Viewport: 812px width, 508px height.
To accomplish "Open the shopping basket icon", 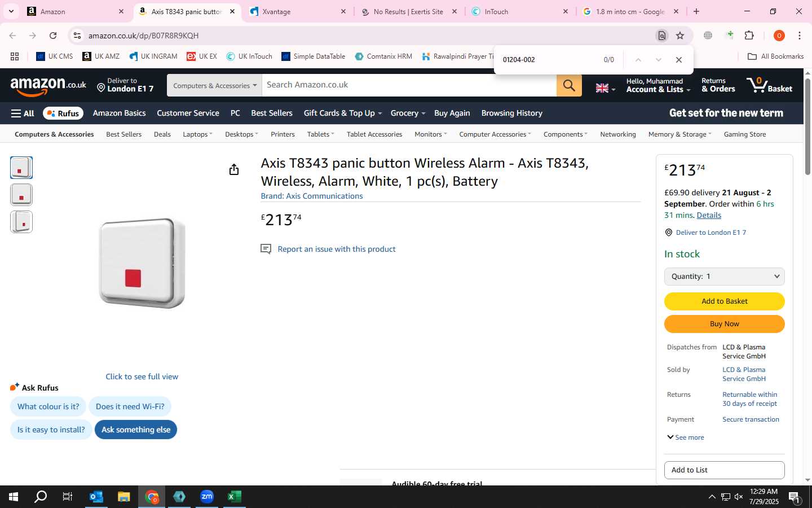I will (x=769, y=85).
